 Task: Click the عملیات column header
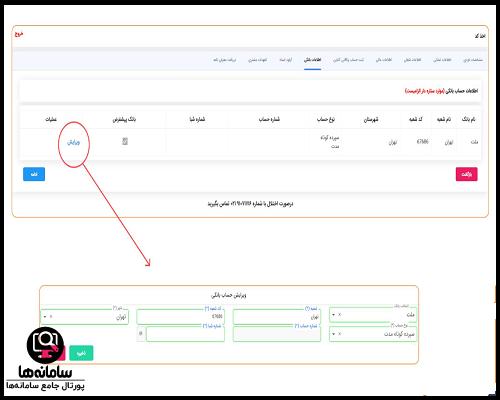point(51,119)
